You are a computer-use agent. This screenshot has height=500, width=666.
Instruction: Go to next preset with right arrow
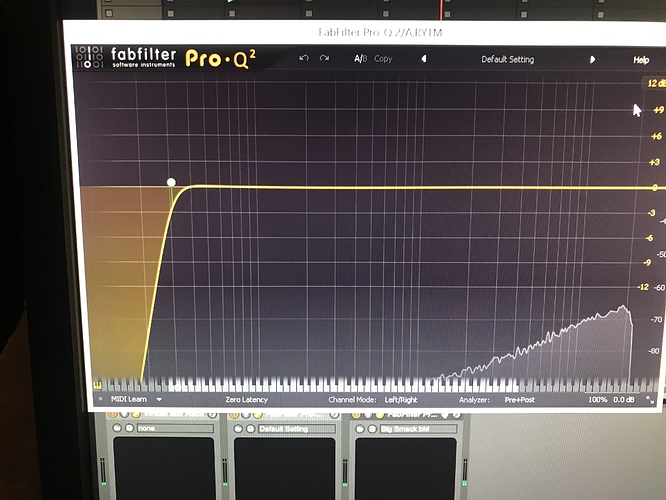point(593,59)
